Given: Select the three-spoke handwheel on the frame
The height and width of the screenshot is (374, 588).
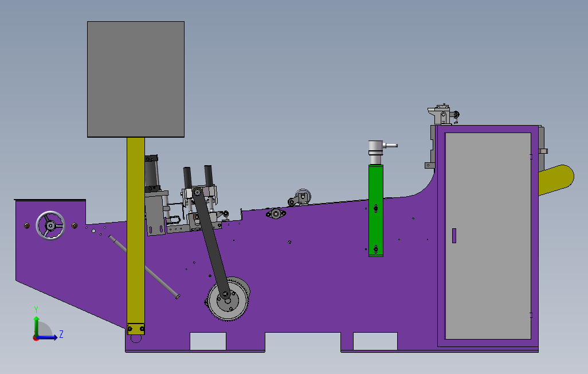Looking at the screenshot, I should [x=50, y=225].
